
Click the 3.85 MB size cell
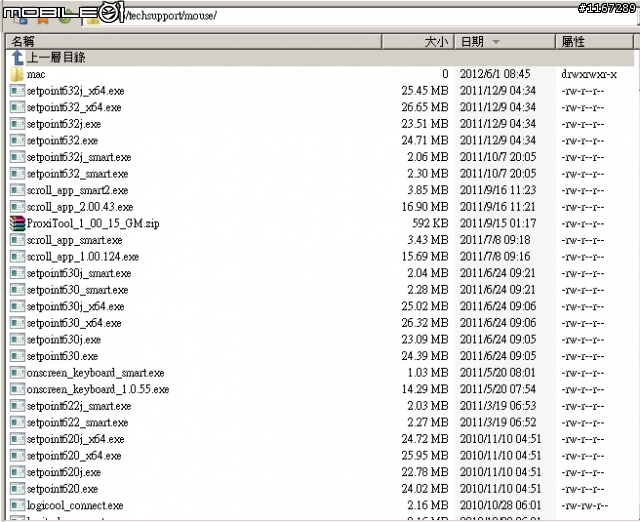click(428, 190)
